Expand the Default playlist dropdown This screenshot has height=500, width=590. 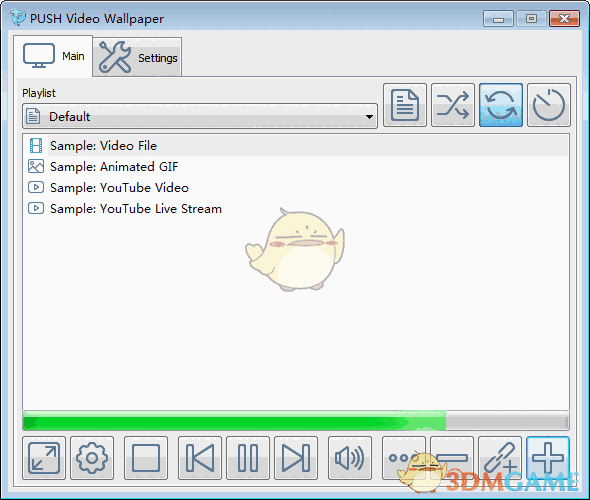(200, 116)
